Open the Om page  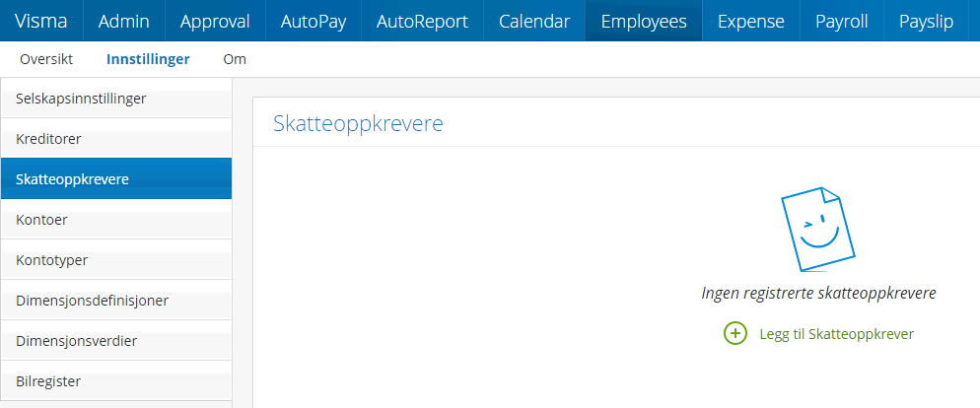235,59
